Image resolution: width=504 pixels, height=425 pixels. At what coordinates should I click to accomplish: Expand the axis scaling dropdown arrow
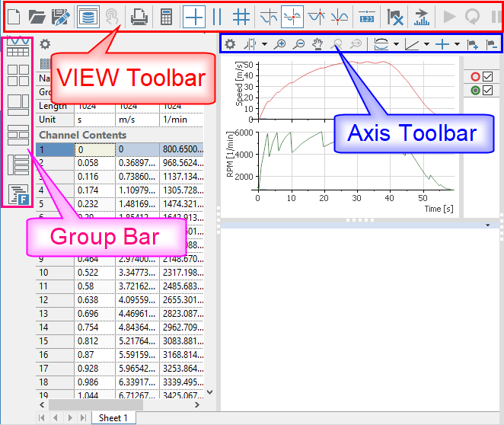(x=428, y=45)
